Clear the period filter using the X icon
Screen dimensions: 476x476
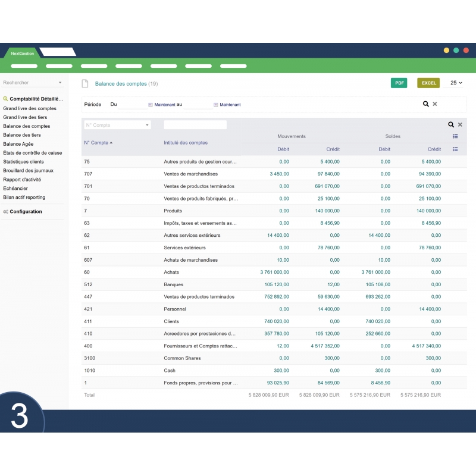(x=435, y=105)
